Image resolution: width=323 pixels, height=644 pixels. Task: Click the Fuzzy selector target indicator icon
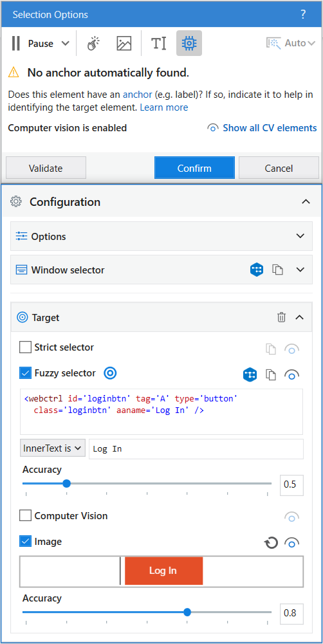click(x=110, y=373)
